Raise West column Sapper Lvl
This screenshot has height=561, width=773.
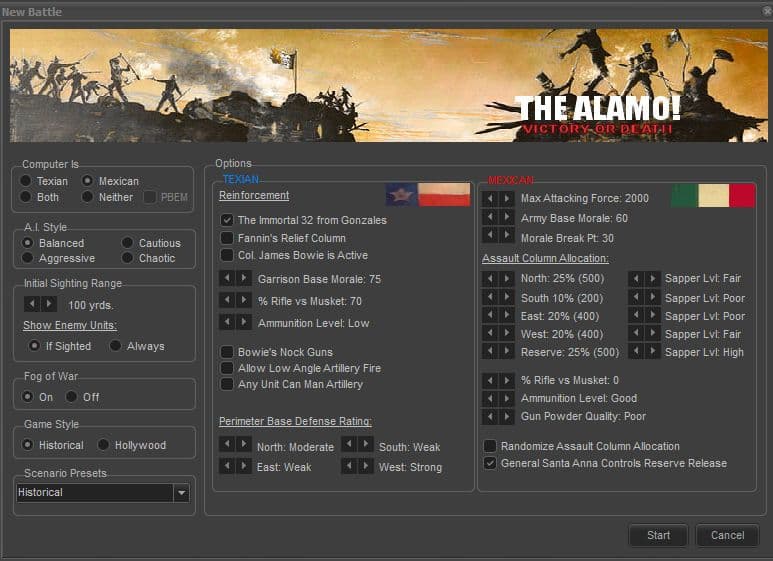653,333
